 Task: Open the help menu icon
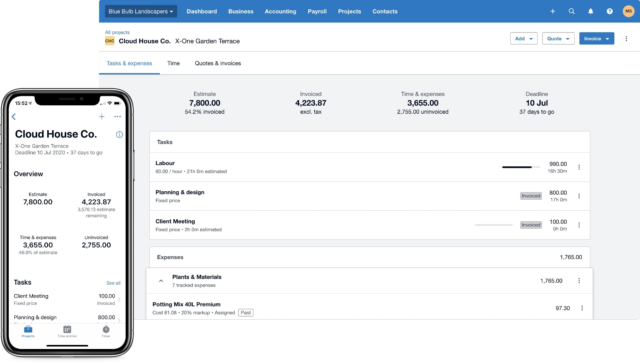point(609,11)
